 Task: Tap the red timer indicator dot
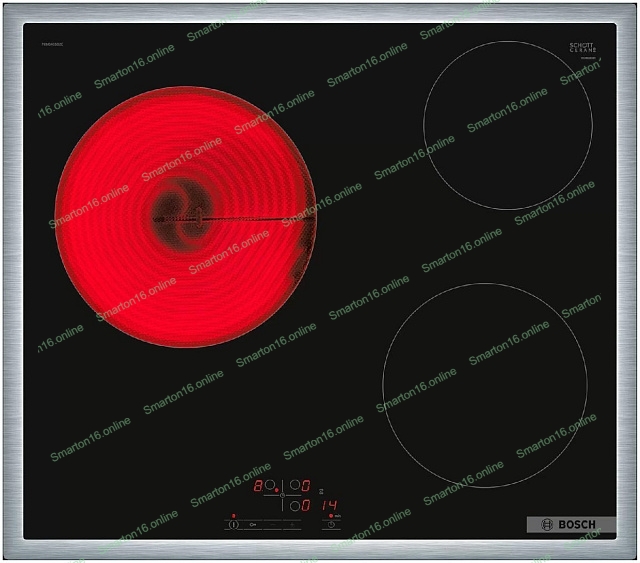330,515
